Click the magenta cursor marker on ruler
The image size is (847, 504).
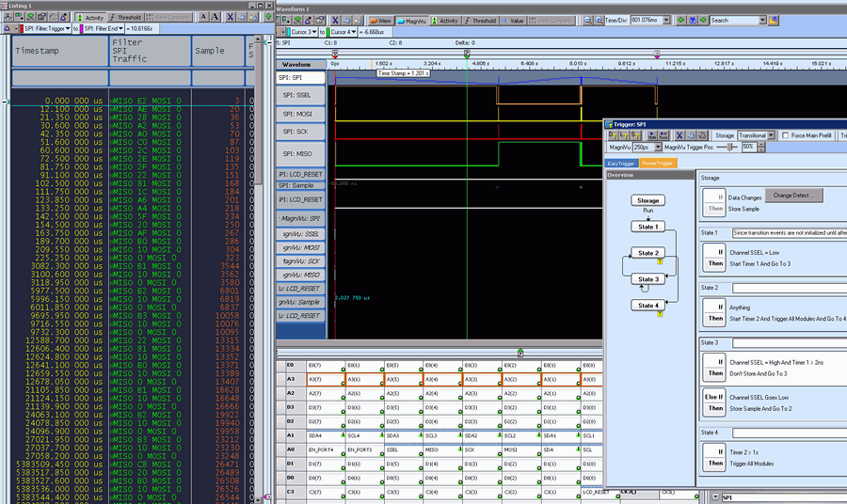coord(657,55)
